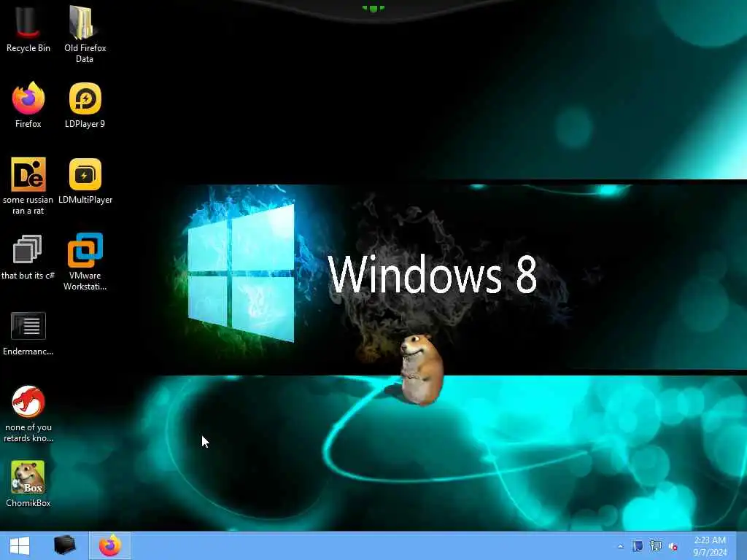Select the Recycle Bin desktop icon
The image size is (747, 560).
28,28
